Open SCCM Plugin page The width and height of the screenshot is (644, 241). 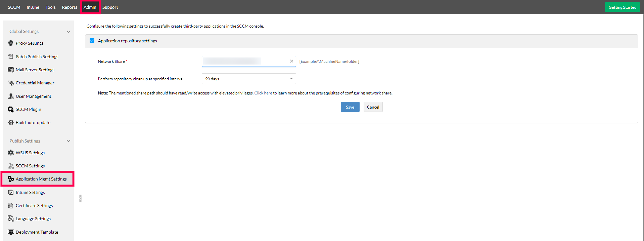pos(29,109)
